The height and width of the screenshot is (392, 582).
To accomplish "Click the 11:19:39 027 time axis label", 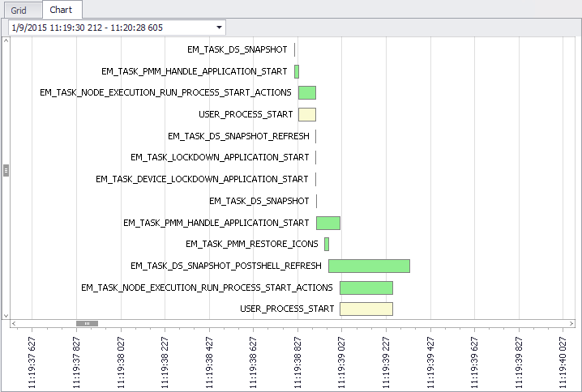I will click(341, 362).
